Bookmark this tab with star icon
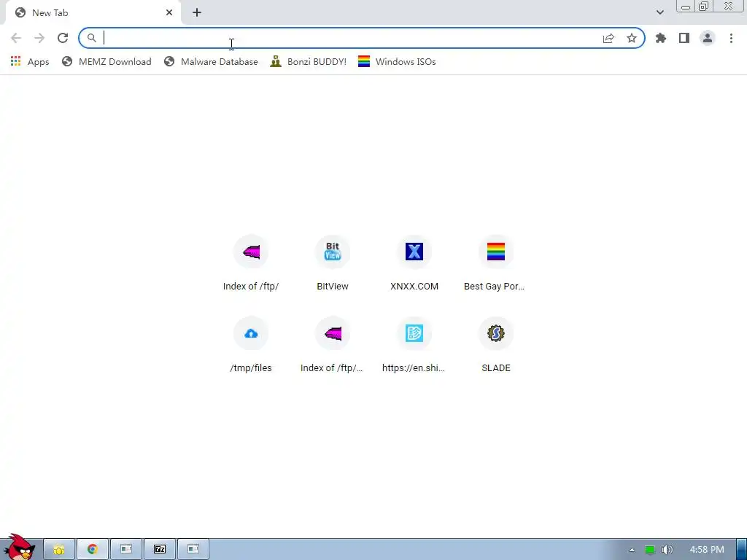This screenshot has width=747, height=560. [632, 38]
